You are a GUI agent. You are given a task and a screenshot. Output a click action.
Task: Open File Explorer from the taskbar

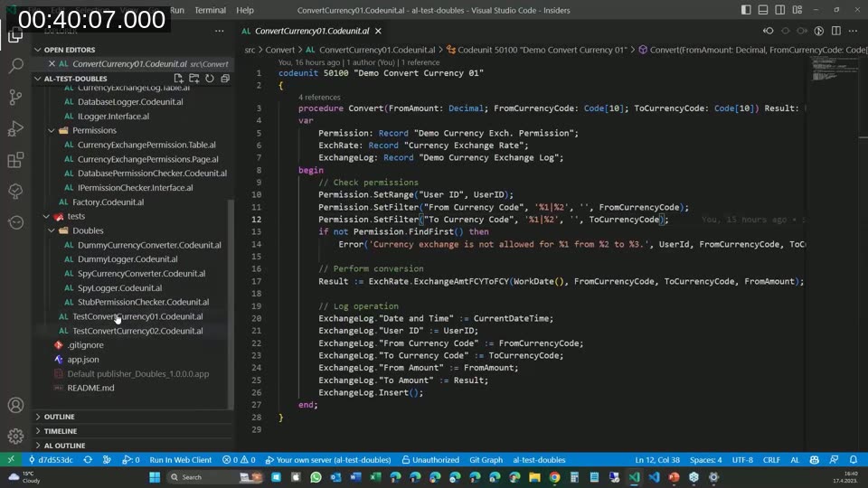click(x=534, y=477)
